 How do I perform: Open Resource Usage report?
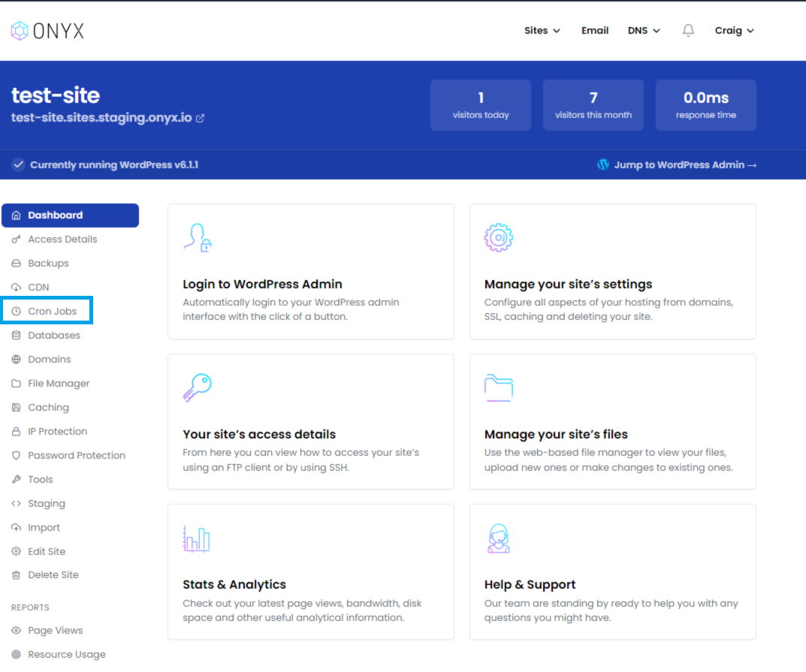click(67, 655)
